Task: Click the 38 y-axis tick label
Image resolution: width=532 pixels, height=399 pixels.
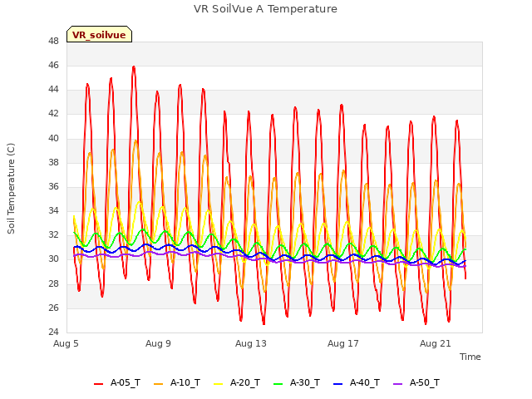Action: tap(53, 163)
